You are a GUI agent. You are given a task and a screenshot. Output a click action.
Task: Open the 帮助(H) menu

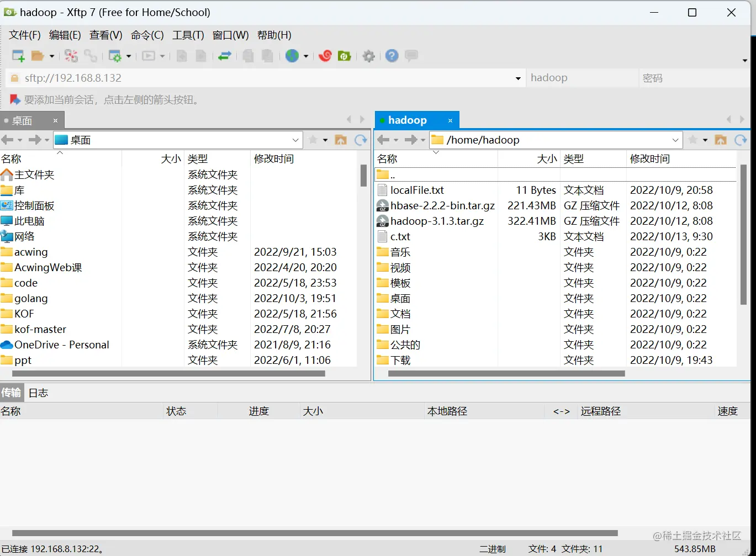tap(274, 35)
